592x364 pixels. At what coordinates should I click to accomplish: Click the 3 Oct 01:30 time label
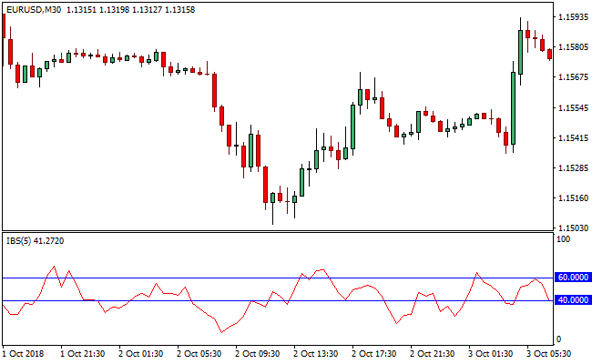(x=490, y=354)
